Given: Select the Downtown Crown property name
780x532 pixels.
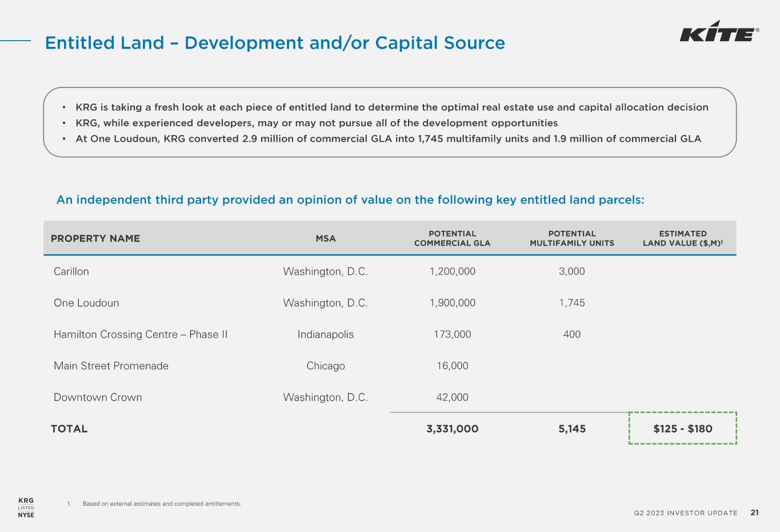Looking at the screenshot, I should coord(98,397).
